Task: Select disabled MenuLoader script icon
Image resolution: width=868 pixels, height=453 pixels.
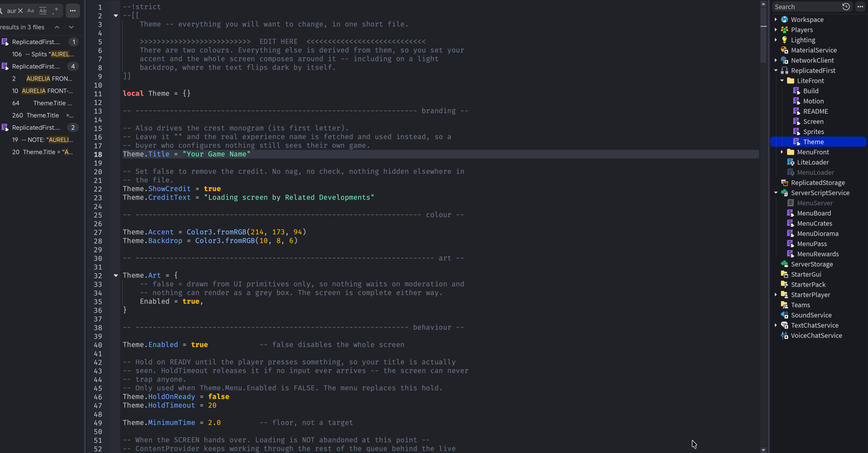Action: pyautogui.click(x=790, y=173)
